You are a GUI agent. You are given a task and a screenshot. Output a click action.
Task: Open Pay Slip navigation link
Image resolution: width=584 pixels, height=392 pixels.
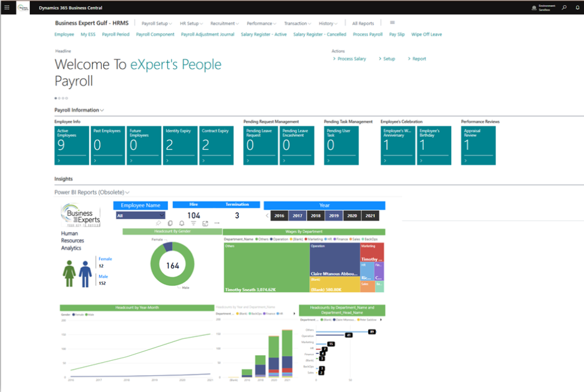397,34
